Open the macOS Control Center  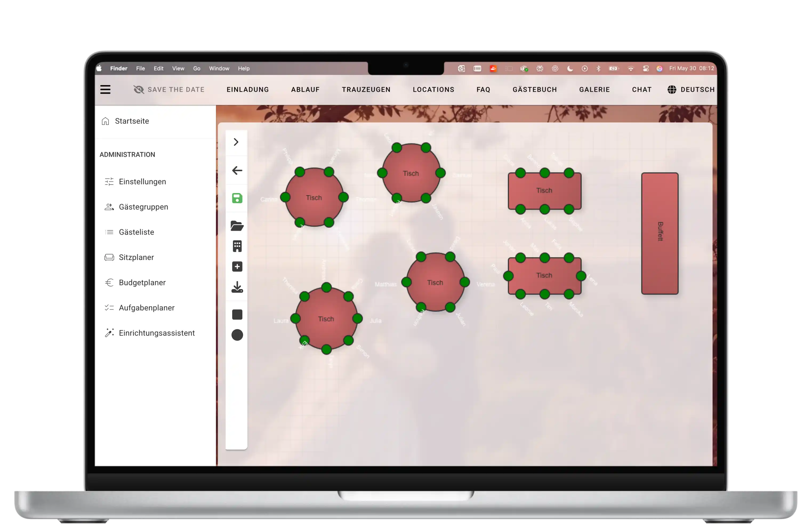tap(645, 69)
